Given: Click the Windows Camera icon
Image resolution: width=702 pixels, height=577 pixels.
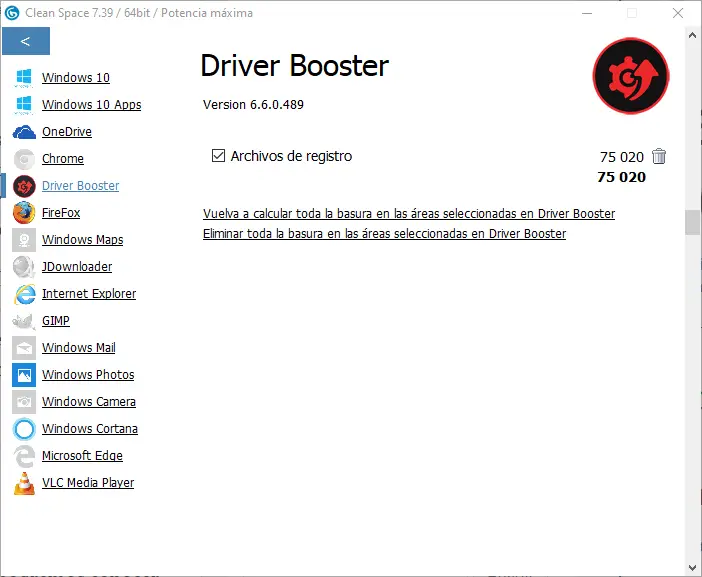Looking at the screenshot, I should click(24, 402).
